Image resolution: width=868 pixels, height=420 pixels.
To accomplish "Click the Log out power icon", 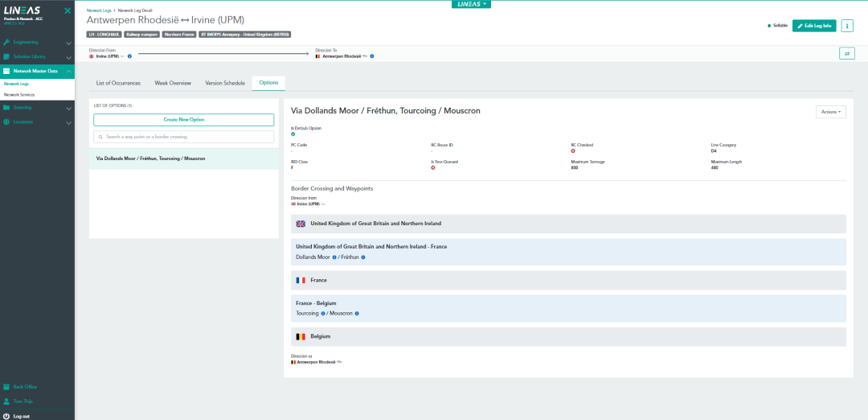I will (6, 415).
